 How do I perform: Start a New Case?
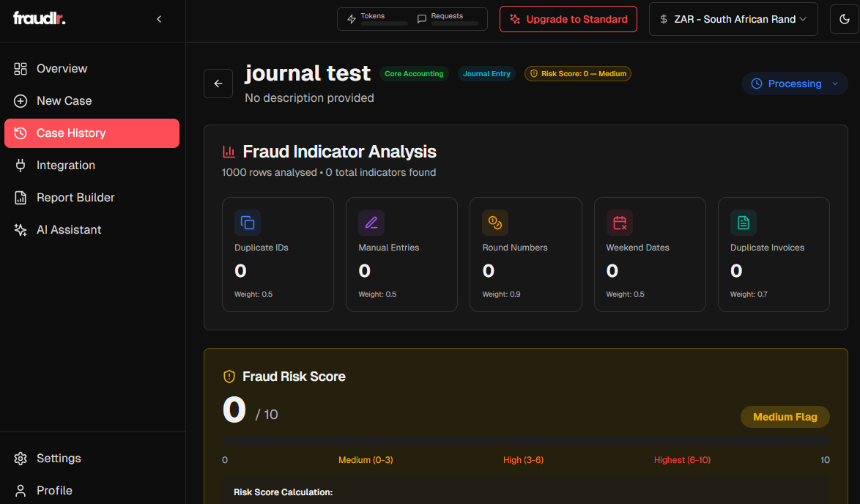click(92, 101)
